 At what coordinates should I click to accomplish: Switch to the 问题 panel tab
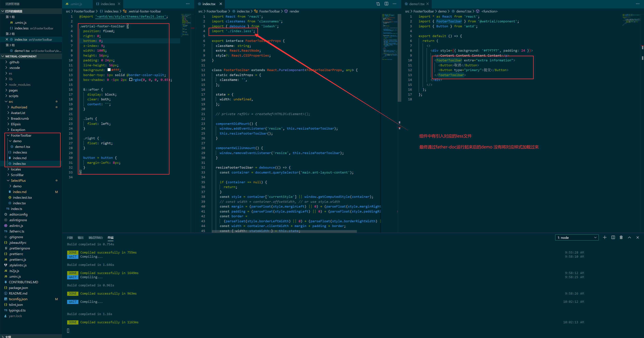click(x=70, y=238)
